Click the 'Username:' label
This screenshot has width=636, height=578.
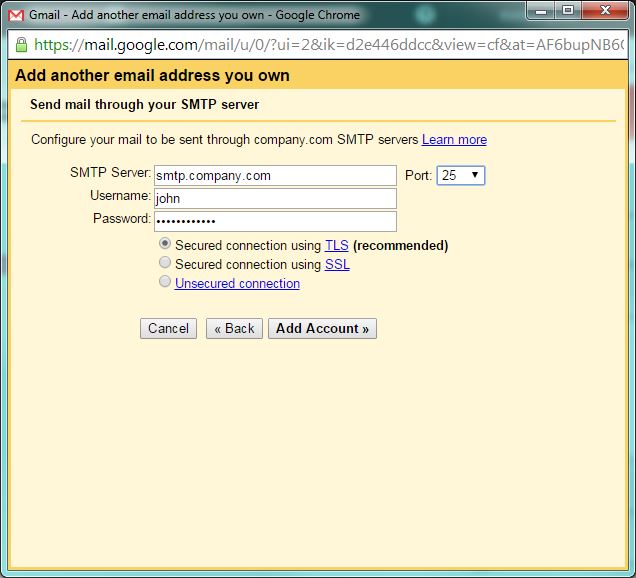tap(120, 196)
